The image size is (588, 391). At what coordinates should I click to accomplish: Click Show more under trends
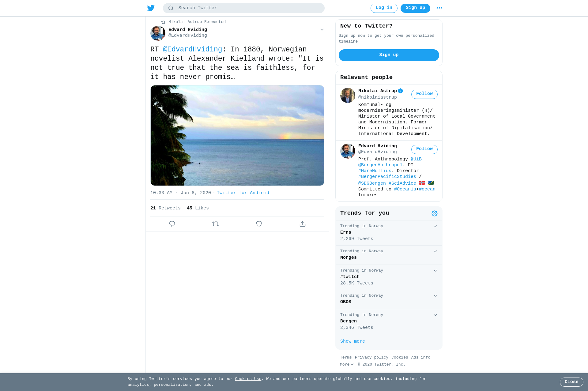tap(352, 341)
